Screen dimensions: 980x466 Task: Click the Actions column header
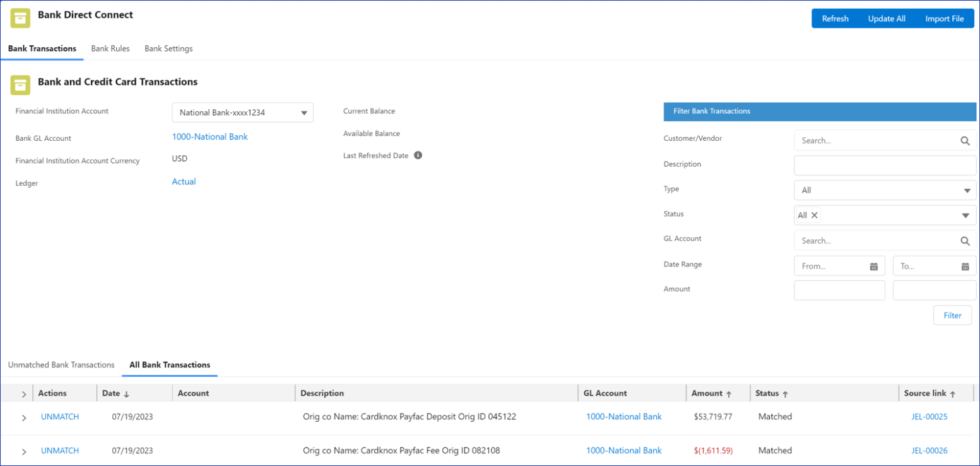tap(52, 393)
